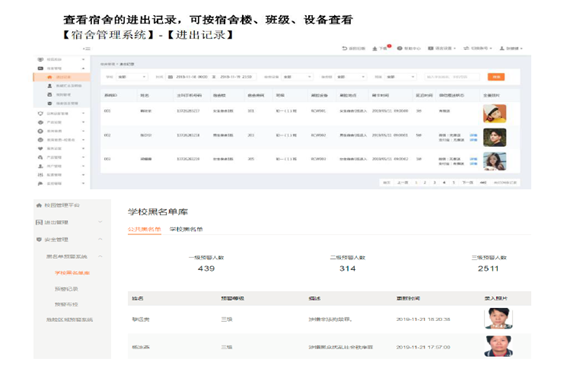The image size is (567, 368).
Task: Toggle the sidebar collapse hamburger icon
Action: (86, 48)
